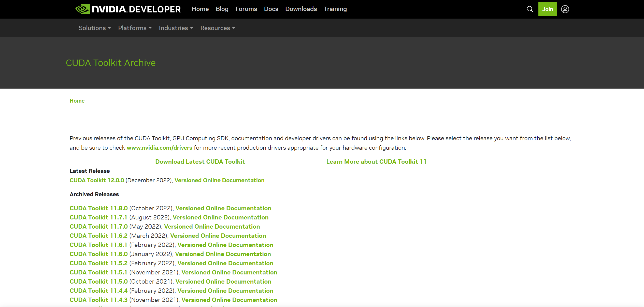Click the '(December 2022)' release date text
The width and height of the screenshot is (644, 307).
coord(149,180)
